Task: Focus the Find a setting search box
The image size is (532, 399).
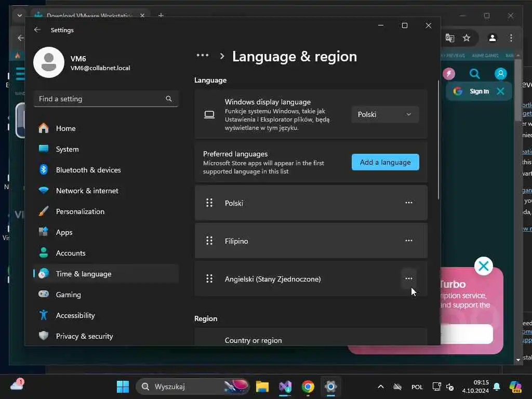Action: coord(106,99)
